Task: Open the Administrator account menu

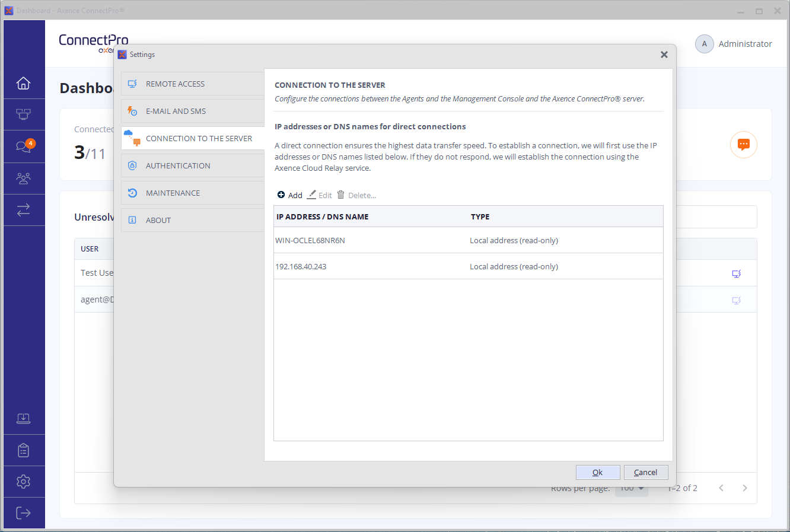Action: point(734,44)
